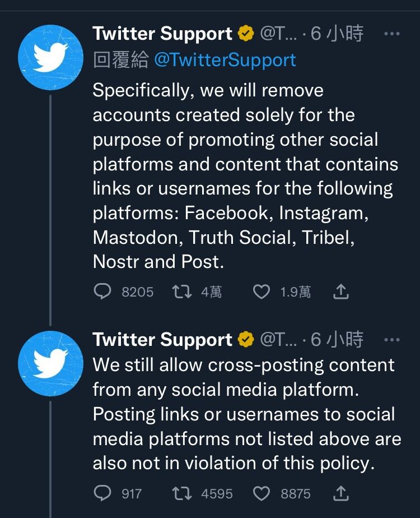Open second tweet's 6 小時 timestamp
This screenshot has width=420, height=518.
[x=337, y=340]
